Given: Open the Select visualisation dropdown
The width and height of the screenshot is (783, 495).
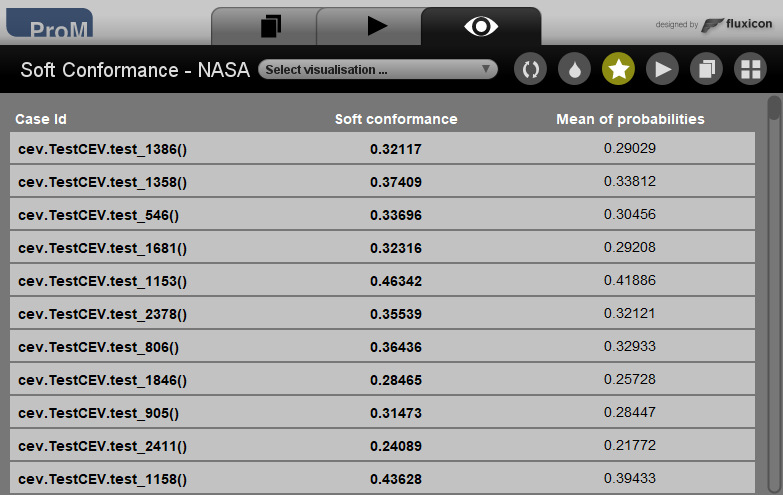Looking at the screenshot, I should [378, 70].
